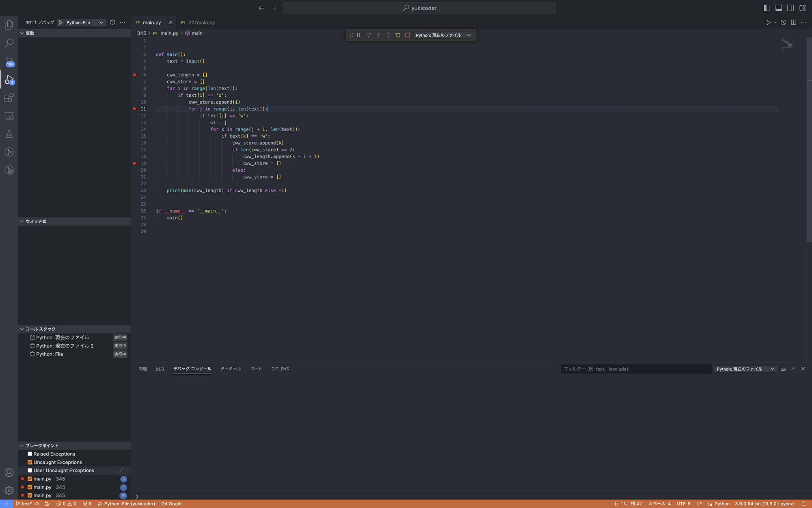Click the Step Into debug control

(378, 35)
